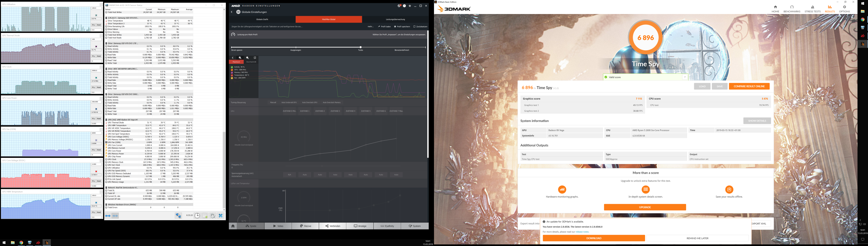Toggle Activity checkbox in WattMan legend
Image resolution: width=868 pixels, height=246 pixels.
click(x=232, y=67)
